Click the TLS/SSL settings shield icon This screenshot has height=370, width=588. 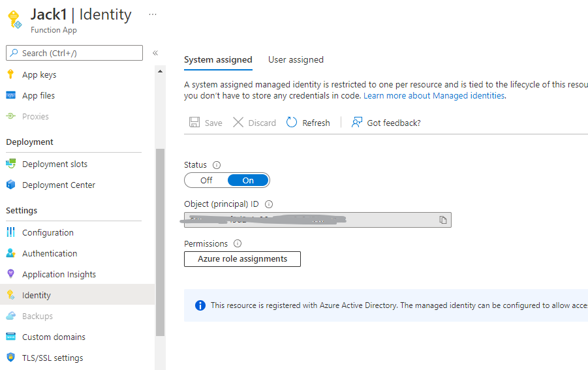[10, 357]
